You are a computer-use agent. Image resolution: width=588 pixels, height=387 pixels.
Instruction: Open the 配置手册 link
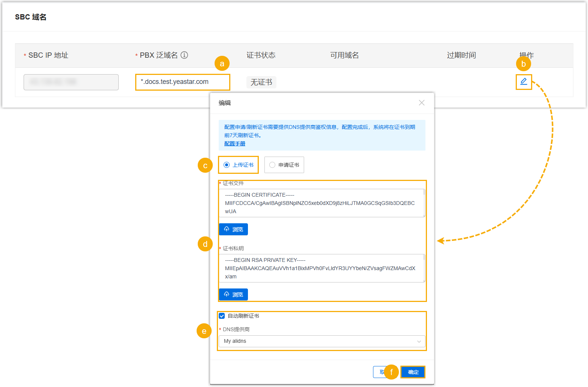pyautogui.click(x=234, y=144)
